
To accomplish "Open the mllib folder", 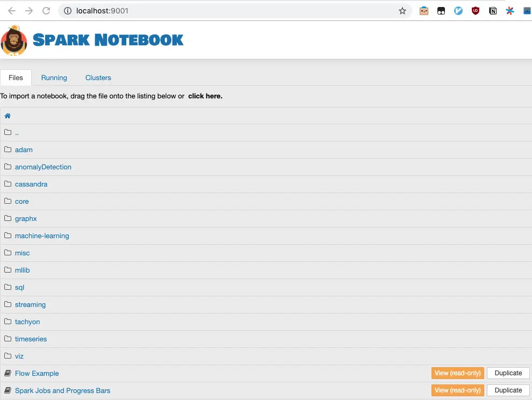I will coord(23,270).
